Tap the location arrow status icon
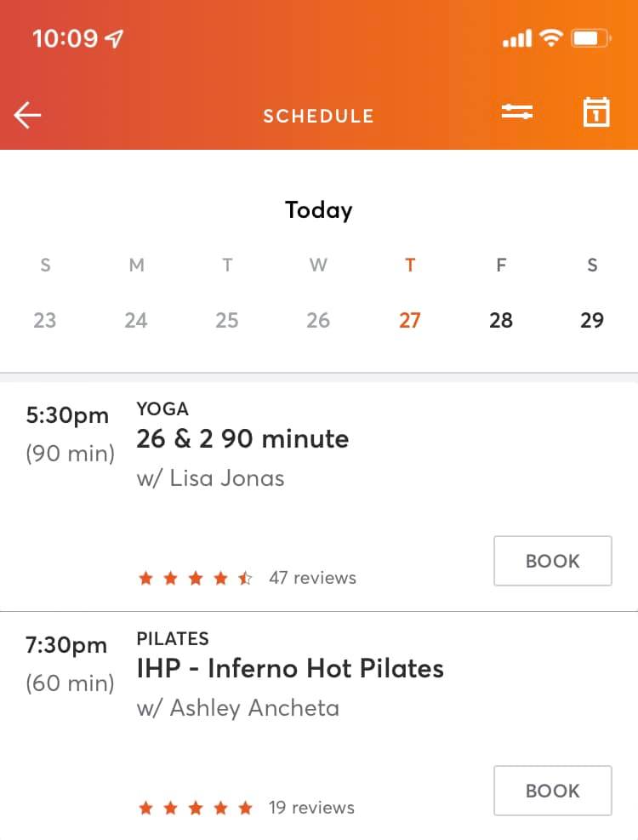 (x=113, y=38)
